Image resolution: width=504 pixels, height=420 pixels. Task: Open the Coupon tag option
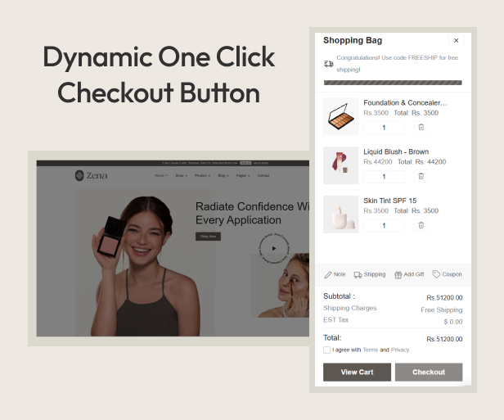pyautogui.click(x=447, y=275)
